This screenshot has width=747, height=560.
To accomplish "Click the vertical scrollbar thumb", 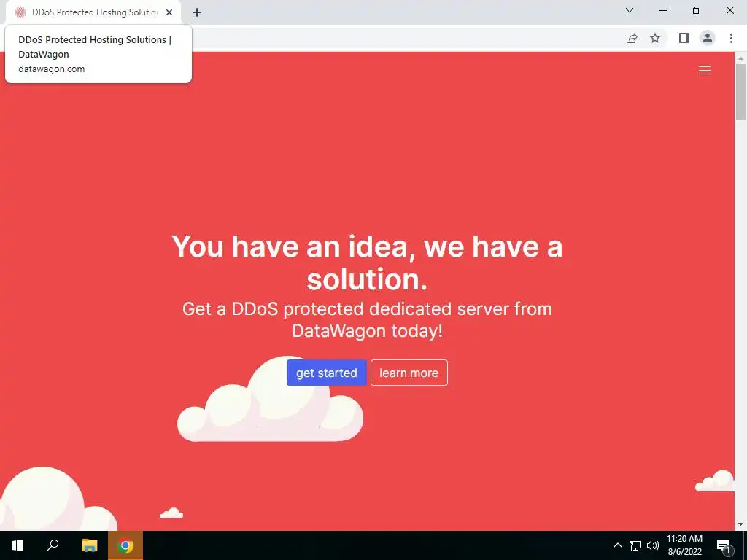I will (740, 91).
